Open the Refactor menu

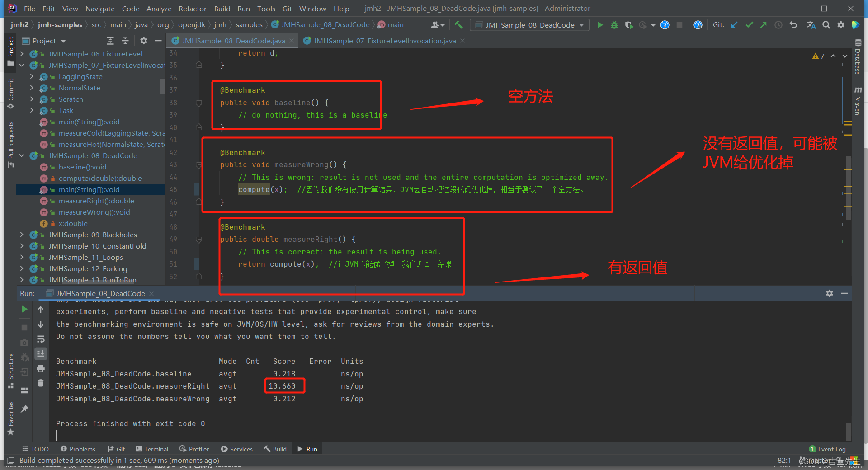tap(192, 9)
